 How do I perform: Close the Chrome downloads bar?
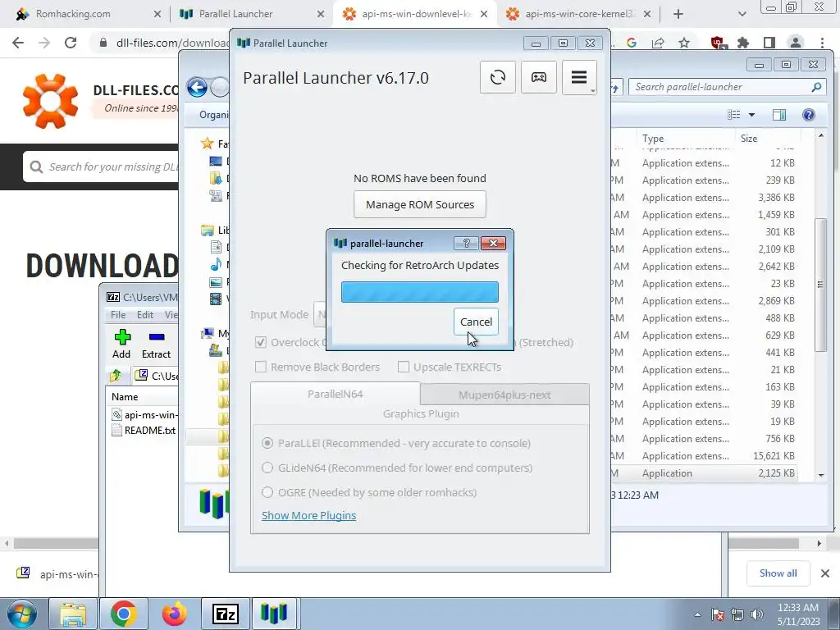point(825,573)
